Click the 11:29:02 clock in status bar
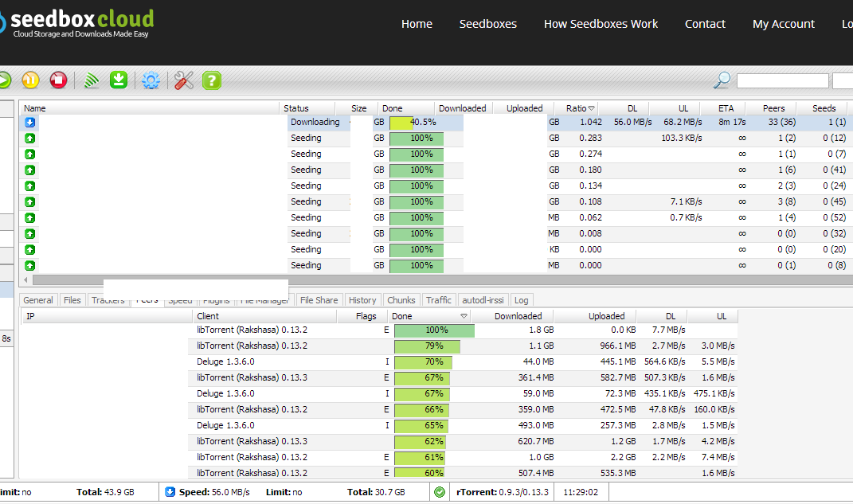The width and height of the screenshot is (853, 504). tap(581, 492)
